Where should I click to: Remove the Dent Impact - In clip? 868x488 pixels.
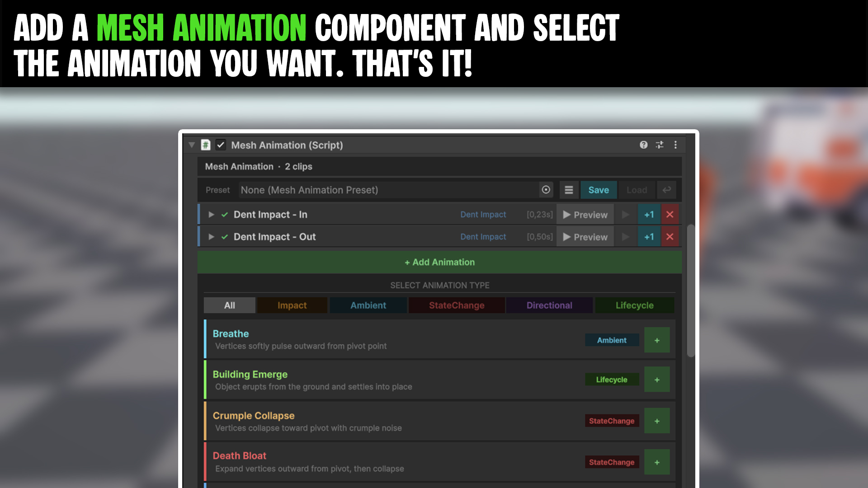[x=670, y=215]
